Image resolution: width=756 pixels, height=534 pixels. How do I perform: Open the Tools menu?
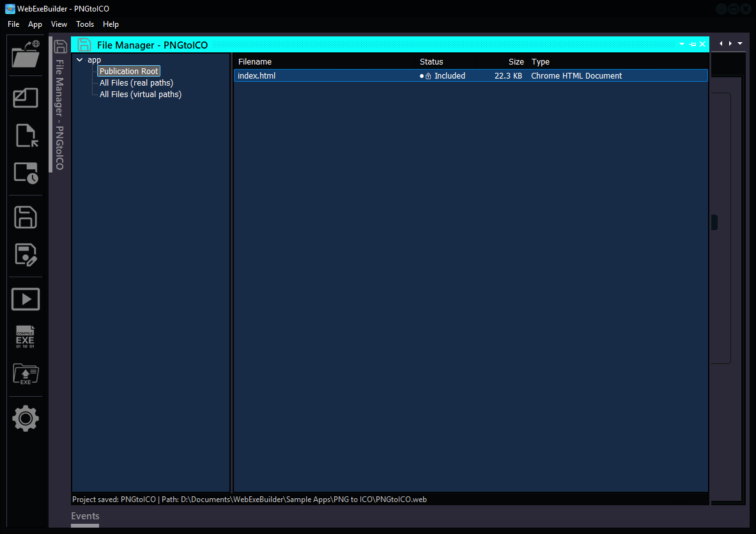[85, 24]
